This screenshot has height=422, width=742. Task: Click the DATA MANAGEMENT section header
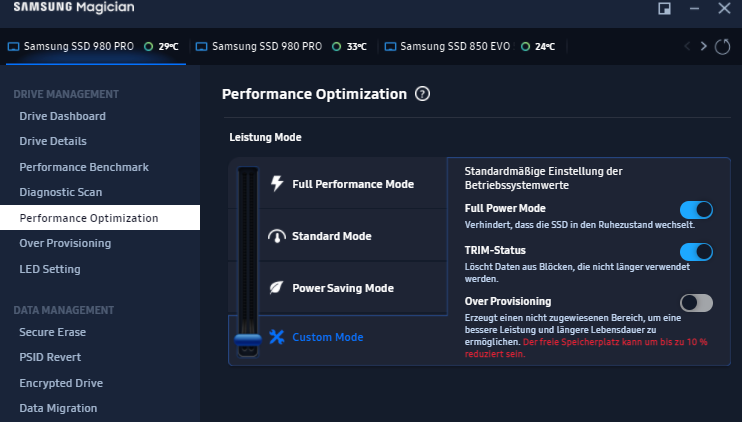pyautogui.click(x=63, y=310)
